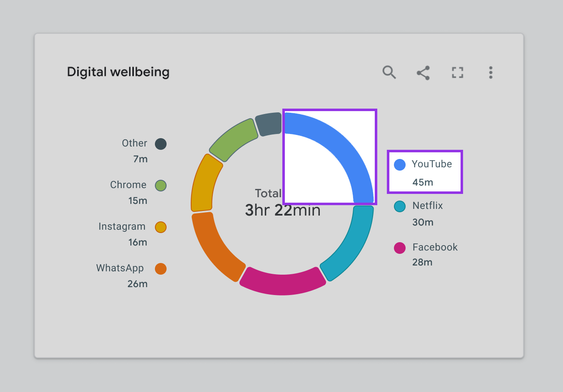Screen dimensions: 563x392
Task: Open the share icon
Action: (423, 72)
